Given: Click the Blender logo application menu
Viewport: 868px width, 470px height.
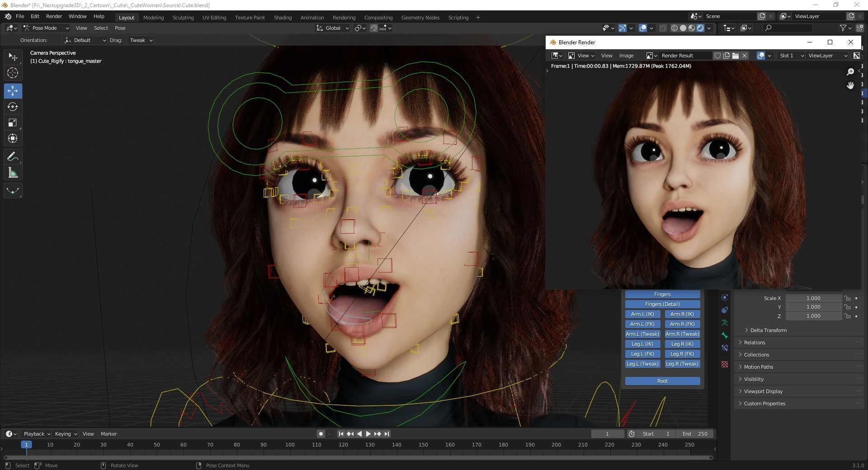Looking at the screenshot, I should [8, 16].
